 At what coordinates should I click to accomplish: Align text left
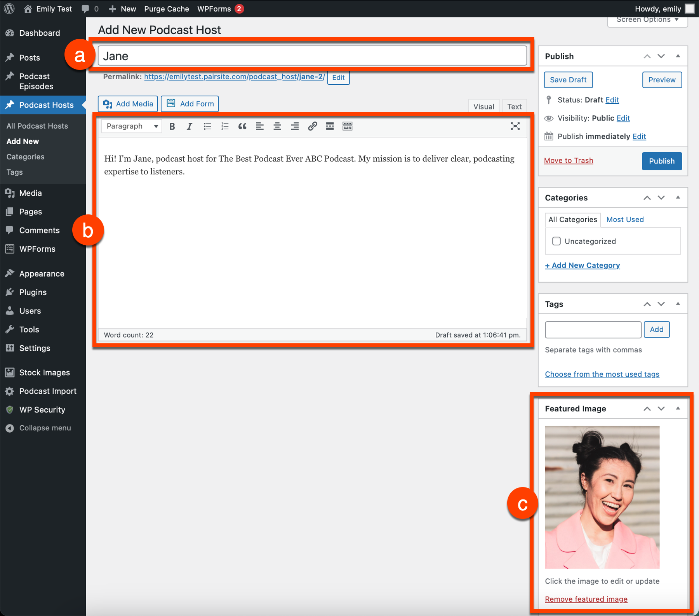(260, 126)
